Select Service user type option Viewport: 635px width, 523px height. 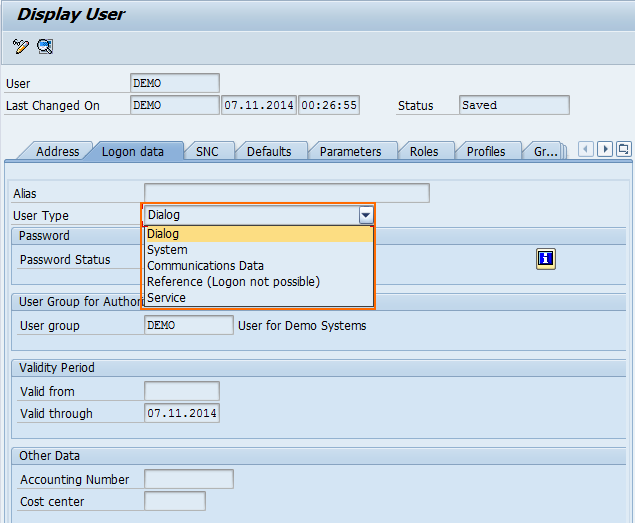[x=258, y=297]
